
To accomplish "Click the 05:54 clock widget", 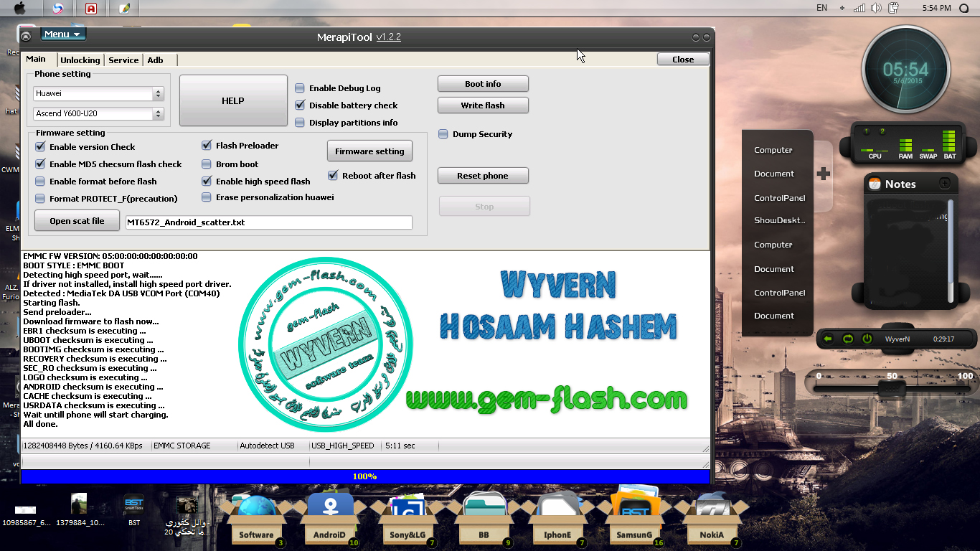I will pyautogui.click(x=905, y=70).
